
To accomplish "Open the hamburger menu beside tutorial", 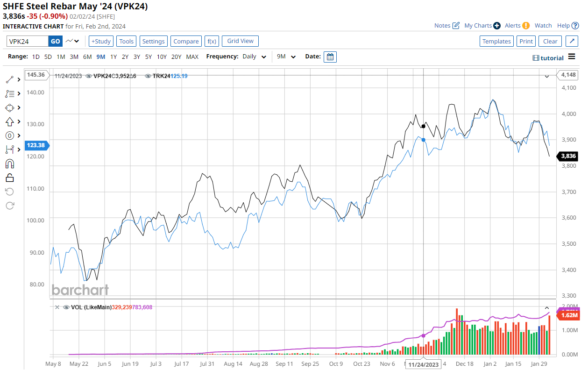I will (x=572, y=57).
